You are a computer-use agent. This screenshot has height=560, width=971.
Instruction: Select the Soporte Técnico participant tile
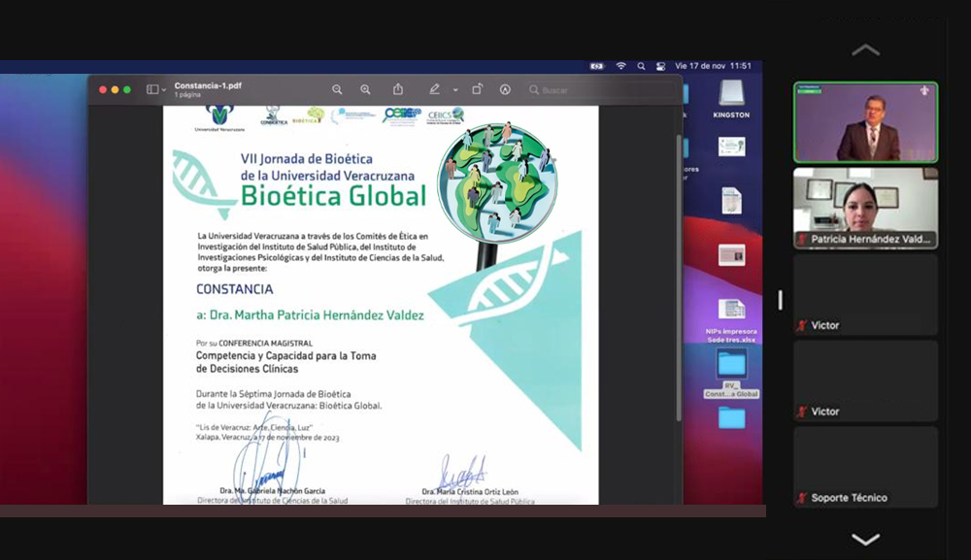point(866,467)
